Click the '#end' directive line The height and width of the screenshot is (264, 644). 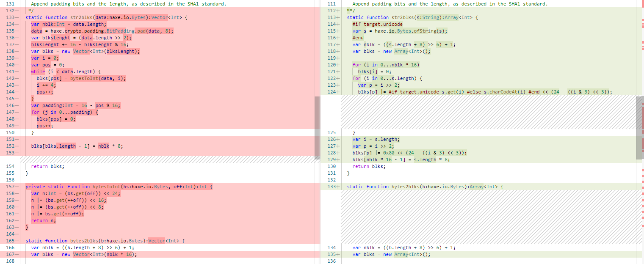click(x=358, y=38)
